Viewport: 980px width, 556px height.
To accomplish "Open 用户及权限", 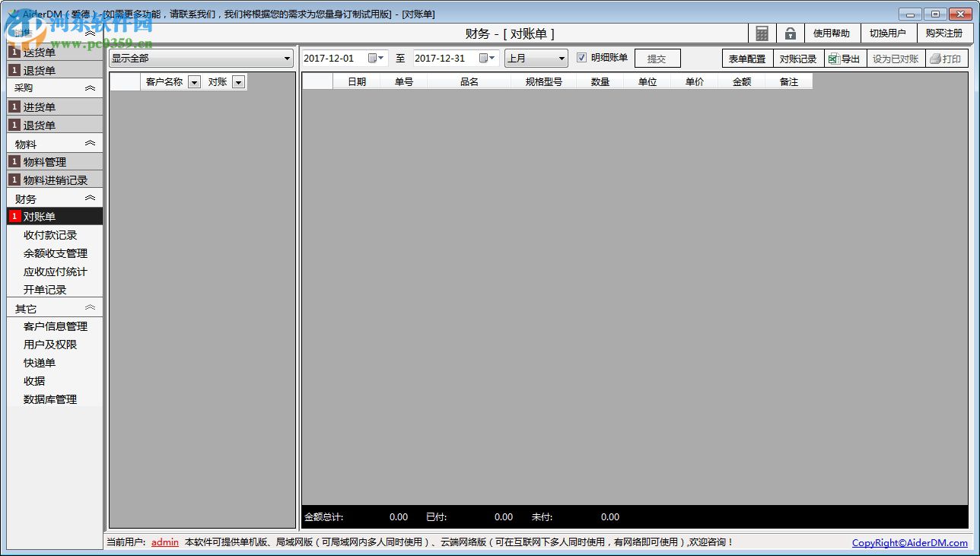I will pos(50,345).
